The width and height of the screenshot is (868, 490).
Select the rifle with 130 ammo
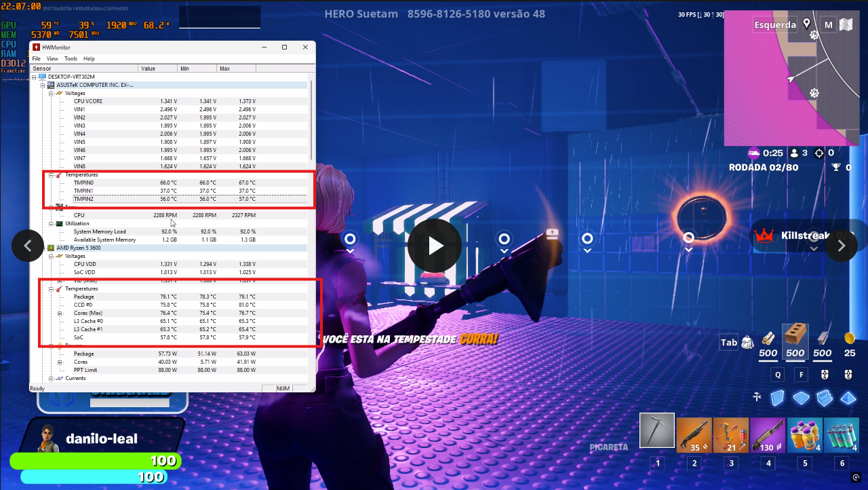tap(768, 435)
